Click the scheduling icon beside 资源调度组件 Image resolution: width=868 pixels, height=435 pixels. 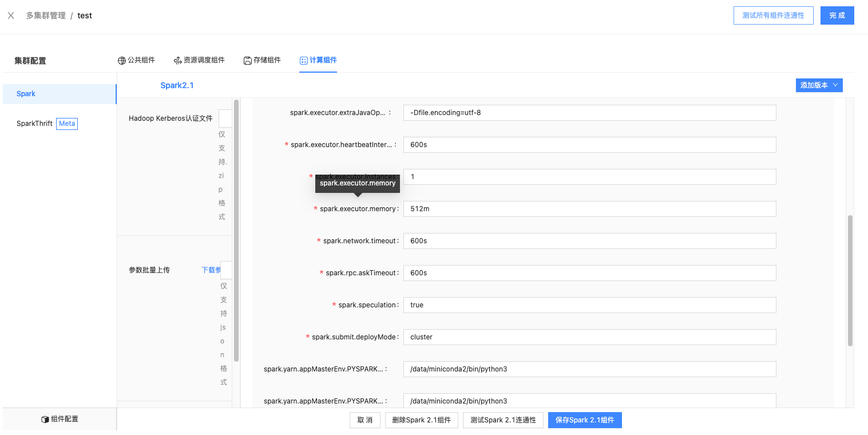pyautogui.click(x=177, y=60)
